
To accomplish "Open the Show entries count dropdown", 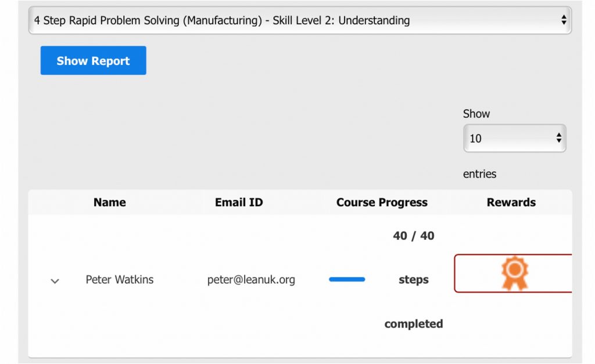I will pyautogui.click(x=515, y=138).
